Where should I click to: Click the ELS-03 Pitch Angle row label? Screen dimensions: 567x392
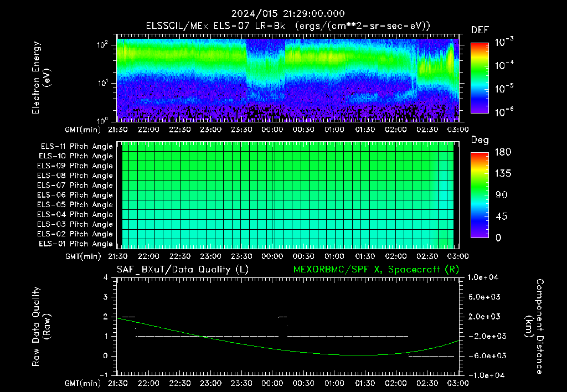click(75, 224)
